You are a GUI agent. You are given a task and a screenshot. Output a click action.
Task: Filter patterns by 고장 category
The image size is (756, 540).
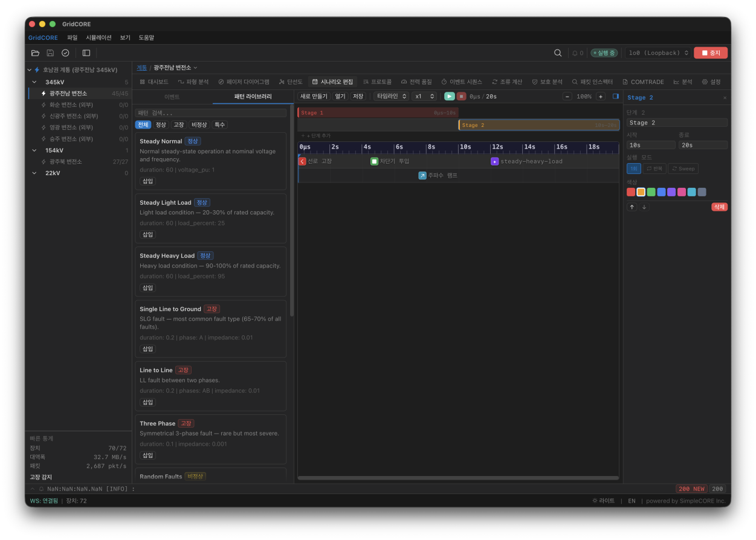point(179,125)
